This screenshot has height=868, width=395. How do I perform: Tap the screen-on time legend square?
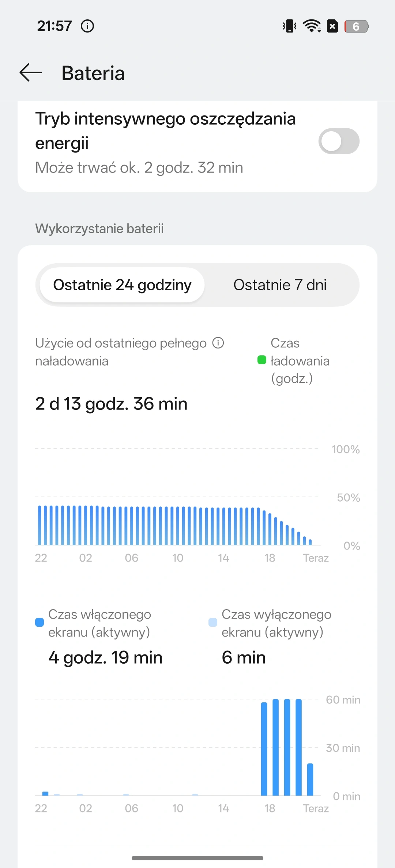click(39, 622)
